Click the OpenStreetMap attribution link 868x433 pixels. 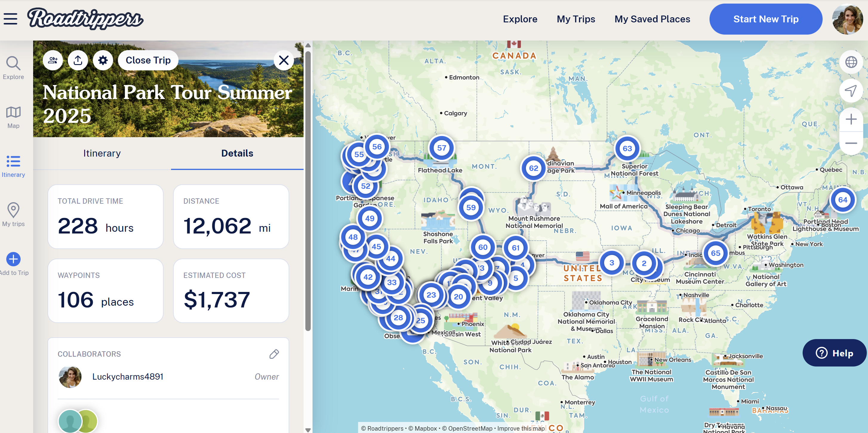tap(467, 428)
